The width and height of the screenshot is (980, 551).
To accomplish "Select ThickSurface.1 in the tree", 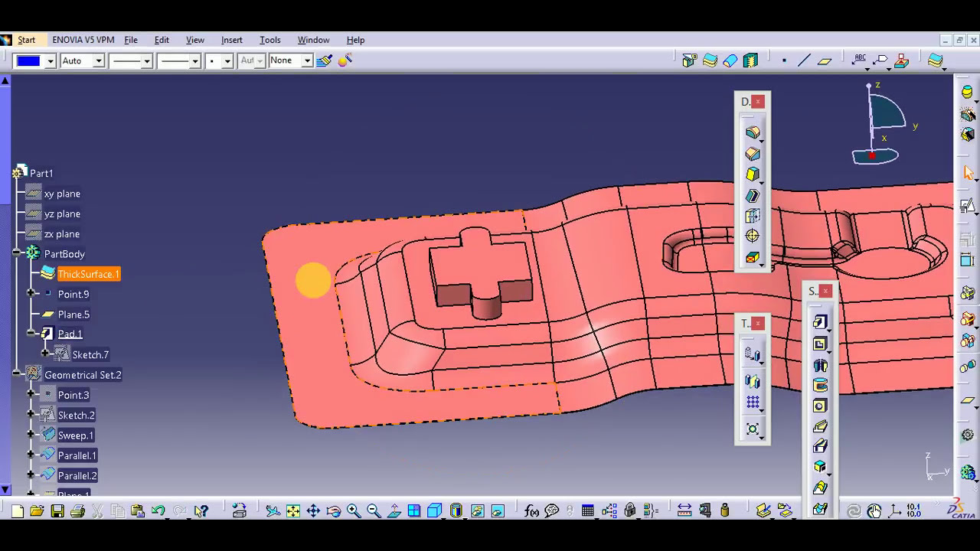I will (89, 274).
